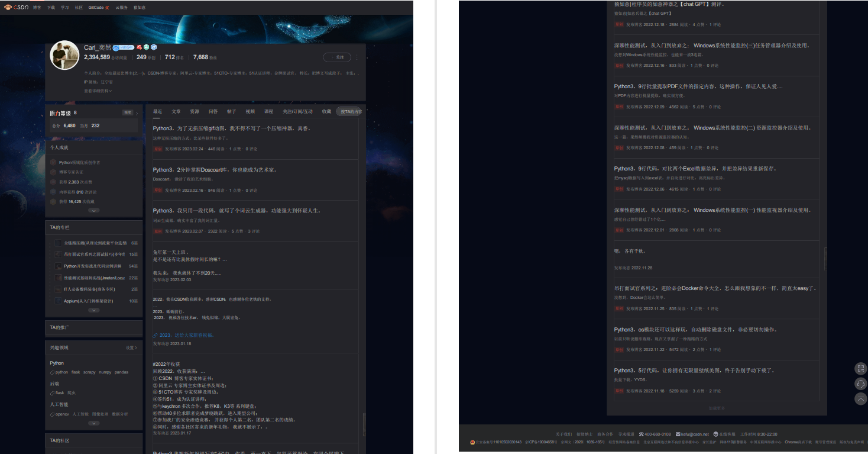
Task: Click the police badge icon before 公安备案号
Action: tap(472, 442)
